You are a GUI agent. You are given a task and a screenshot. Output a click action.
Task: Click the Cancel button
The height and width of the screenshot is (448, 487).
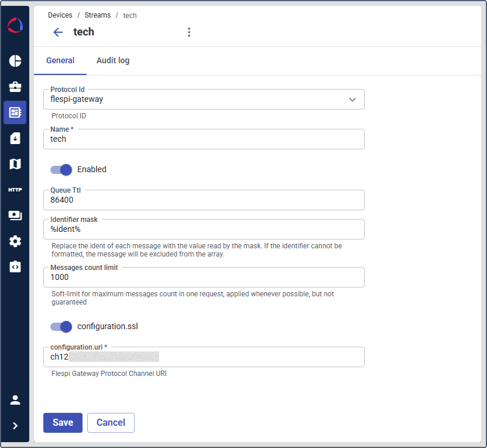point(111,423)
